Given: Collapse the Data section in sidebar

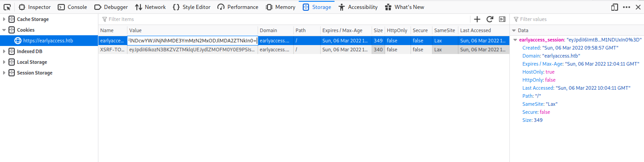Looking at the screenshot, I should pyautogui.click(x=514, y=30).
